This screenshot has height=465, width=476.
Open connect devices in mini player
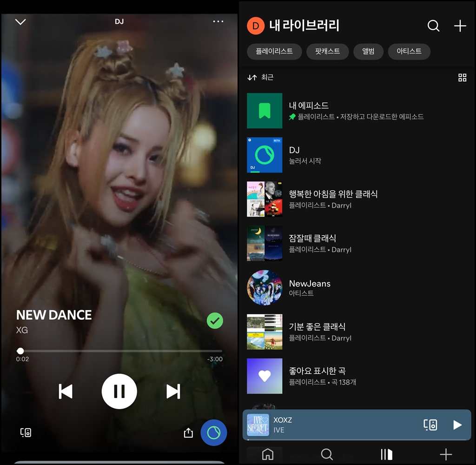pyautogui.click(x=430, y=425)
